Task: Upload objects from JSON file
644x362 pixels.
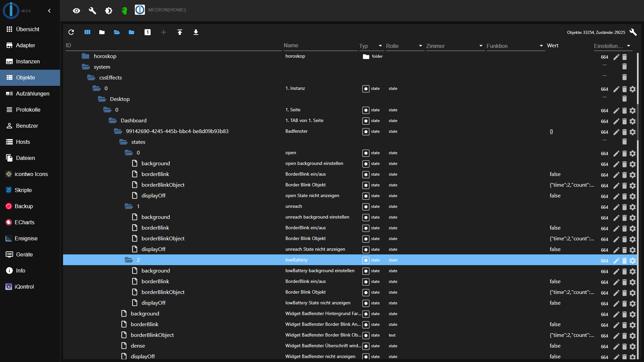Action: (180, 32)
